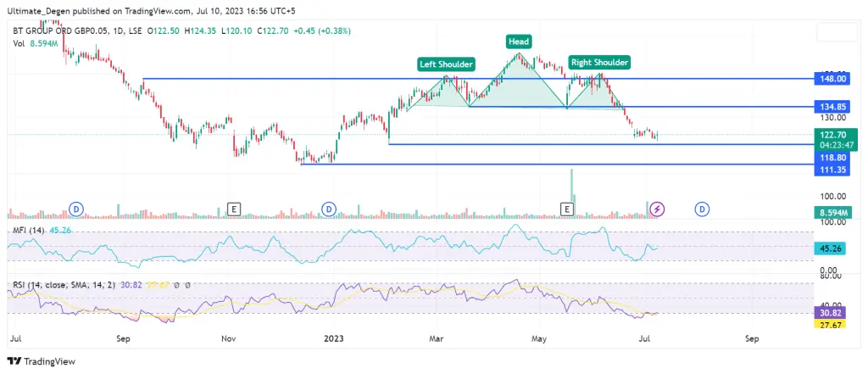Click the L120.10 low value
The image size is (868, 374).
[x=237, y=31]
